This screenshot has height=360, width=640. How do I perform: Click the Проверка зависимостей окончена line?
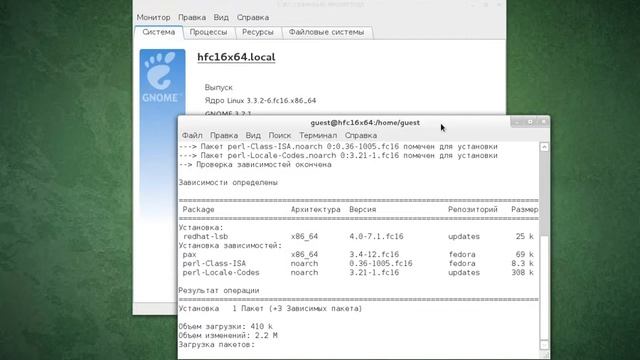click(x=255, y=164)
